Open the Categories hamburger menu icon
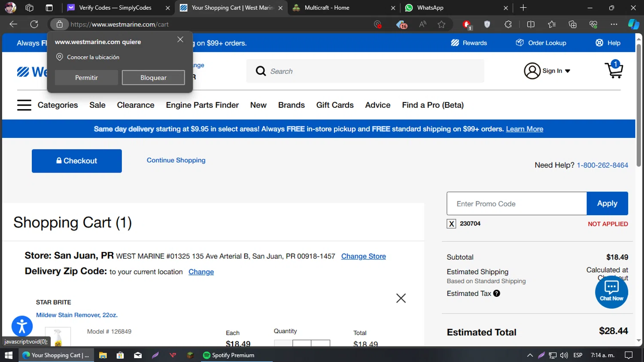Image resolution: width=644 pixels, height=362 pixels. click(x=24, y=105)
